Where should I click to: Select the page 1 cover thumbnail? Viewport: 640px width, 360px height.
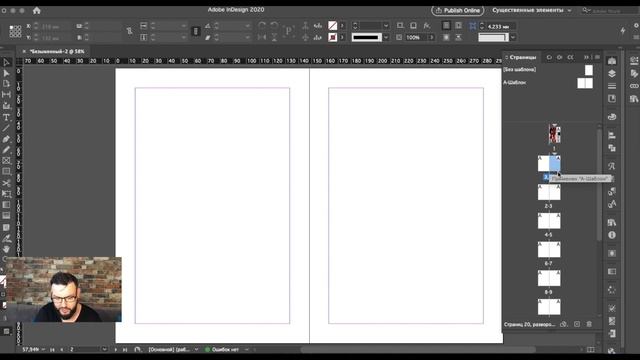554,134
